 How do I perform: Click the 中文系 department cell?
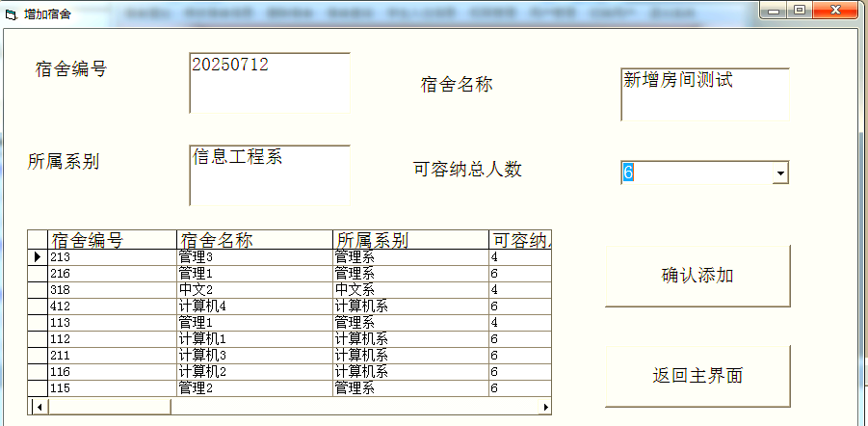pos(410,290)
